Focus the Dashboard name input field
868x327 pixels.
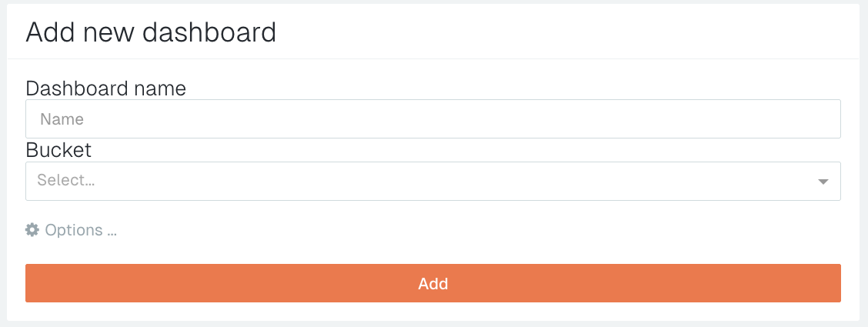[x=432, y=119]
